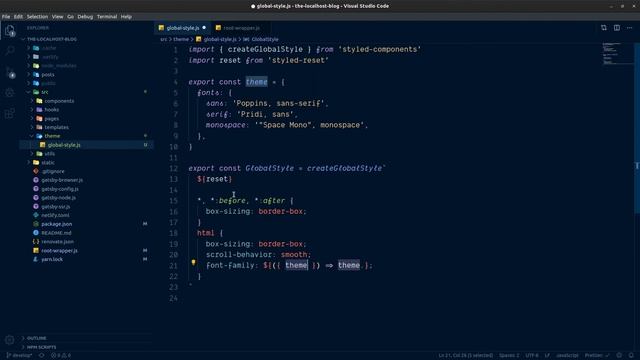
Task: Open the View menu
Action: pos(58,17)
